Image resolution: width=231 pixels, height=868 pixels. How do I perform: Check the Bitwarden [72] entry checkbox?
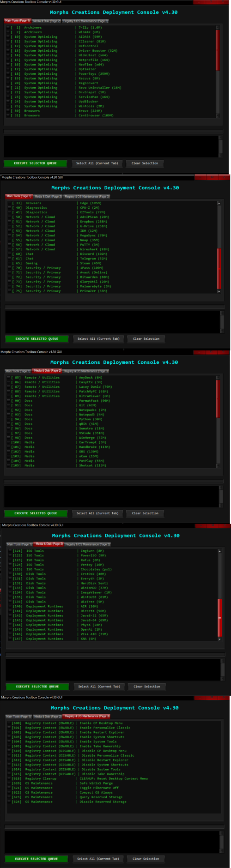[x=10, y=277]
